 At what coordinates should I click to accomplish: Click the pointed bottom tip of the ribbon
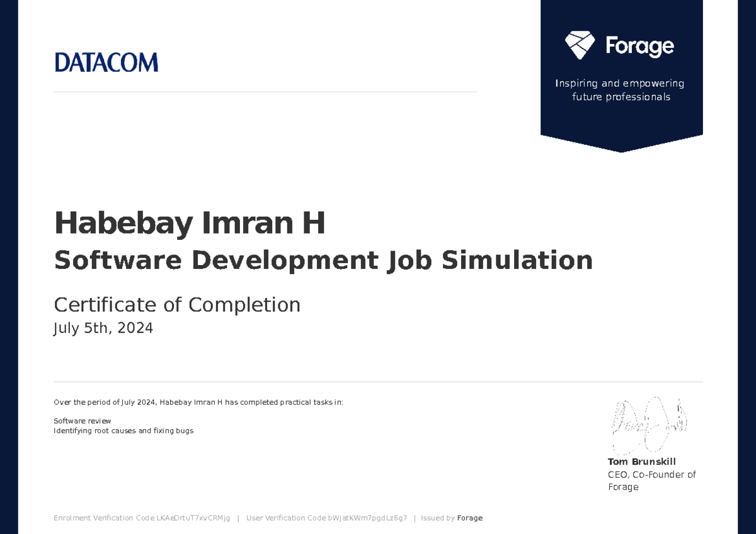[622, 150]
